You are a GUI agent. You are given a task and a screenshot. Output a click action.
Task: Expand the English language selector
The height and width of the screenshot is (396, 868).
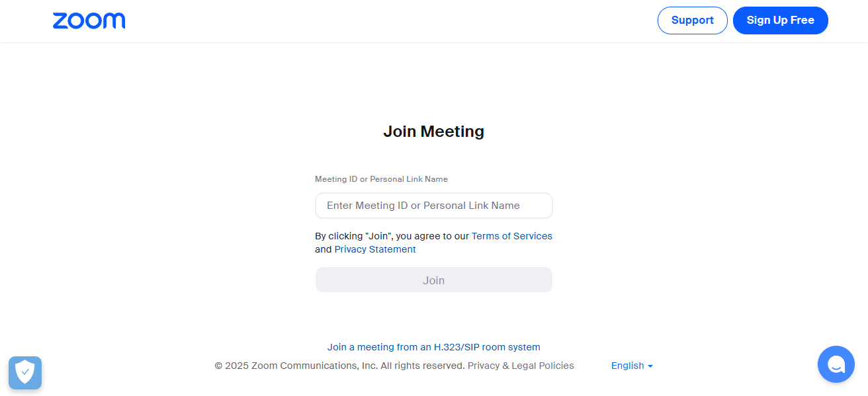(x=632, y=366)
